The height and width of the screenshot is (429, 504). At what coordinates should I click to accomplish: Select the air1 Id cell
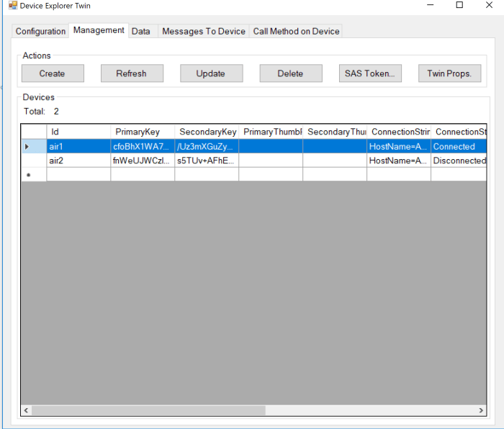(78, 147)
